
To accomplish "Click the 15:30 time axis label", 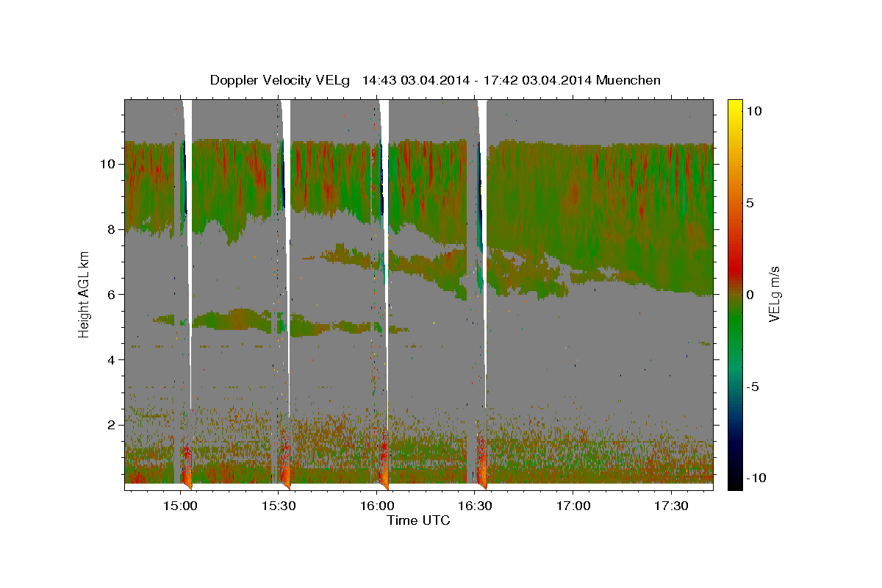I will pos(278,506).
